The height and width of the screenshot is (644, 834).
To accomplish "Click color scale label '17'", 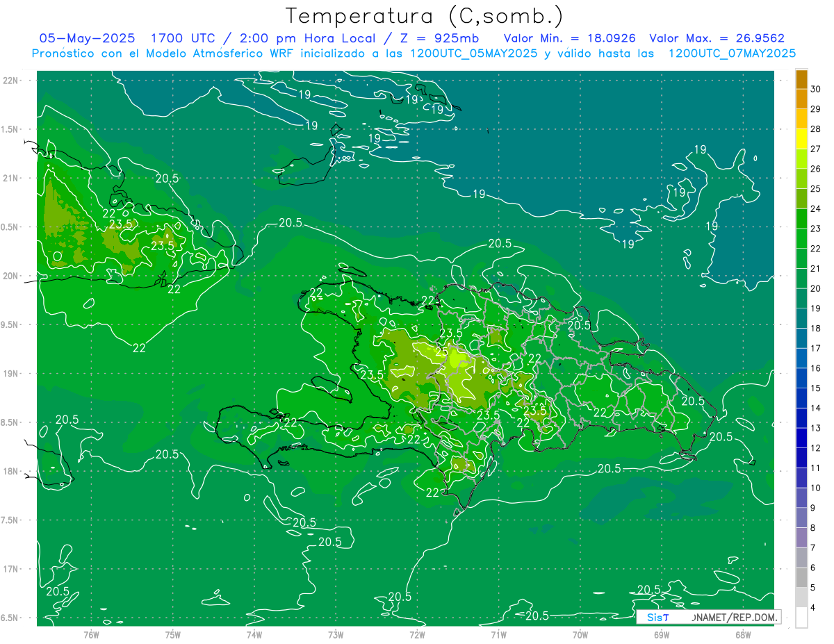I will click(816, 348).
